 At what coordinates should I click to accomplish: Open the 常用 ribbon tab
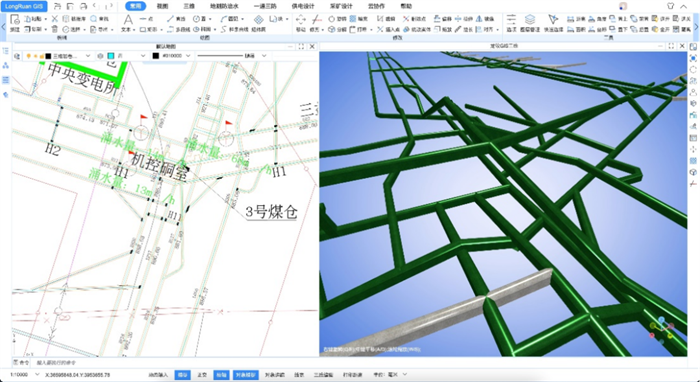[135, 6]
